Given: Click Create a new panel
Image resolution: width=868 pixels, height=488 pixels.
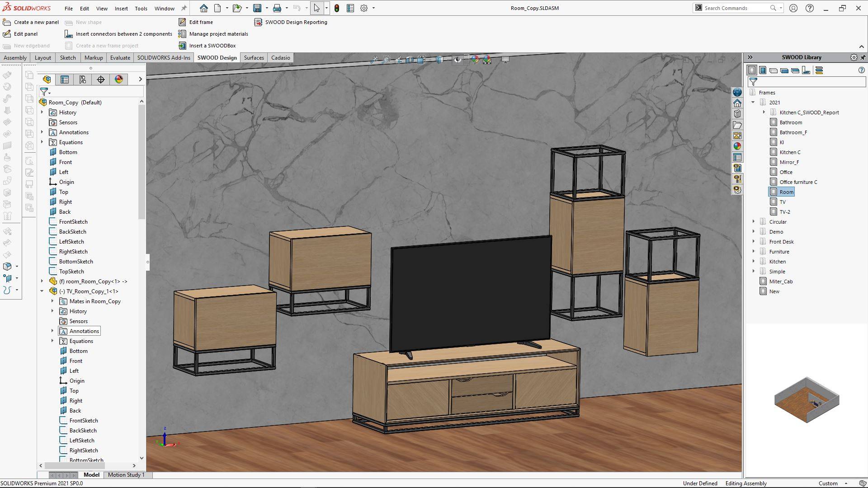Looking at the screenshot, I should pos(31,22).
